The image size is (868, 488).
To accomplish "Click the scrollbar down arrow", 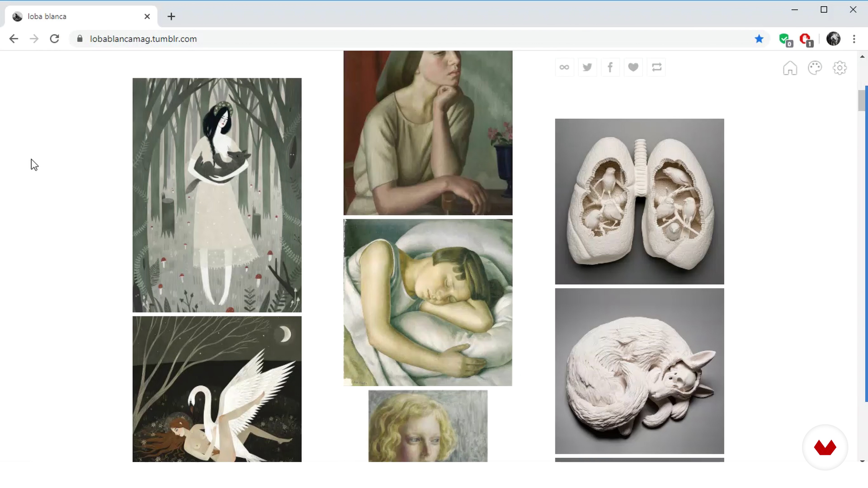I will pos(862,461).
